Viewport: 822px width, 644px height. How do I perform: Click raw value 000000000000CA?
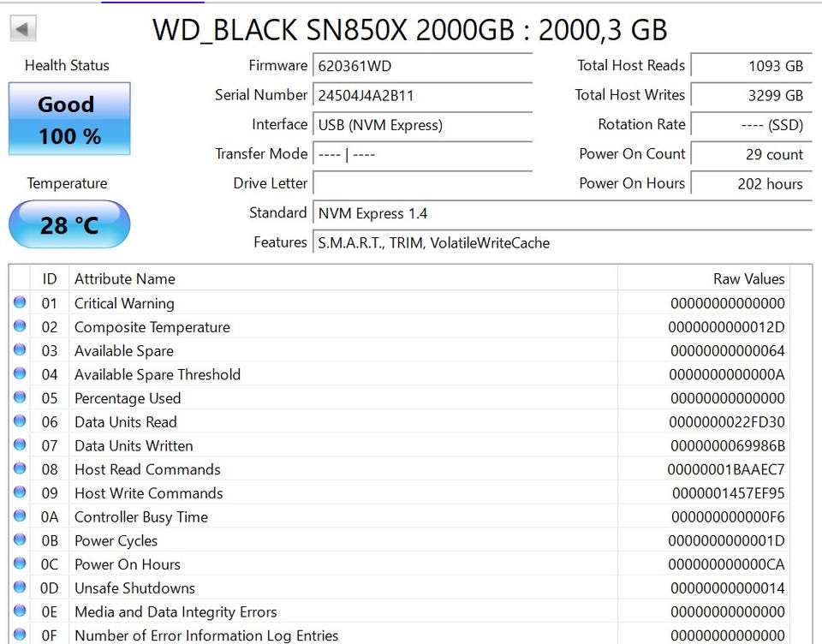726,564
